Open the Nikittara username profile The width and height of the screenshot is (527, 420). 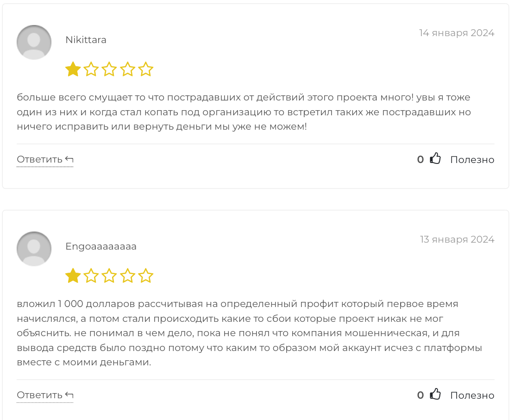pyautogui.click(x=86, y=40)
